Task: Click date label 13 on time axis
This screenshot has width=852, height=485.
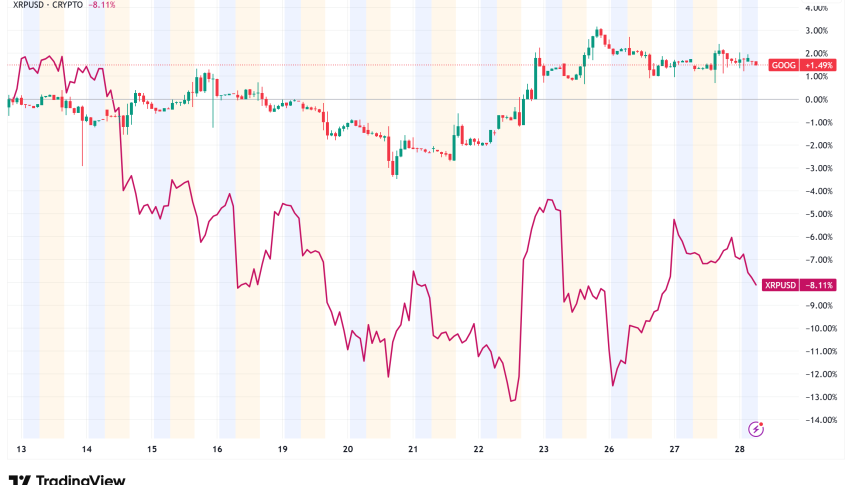Action: pos(22,449)
